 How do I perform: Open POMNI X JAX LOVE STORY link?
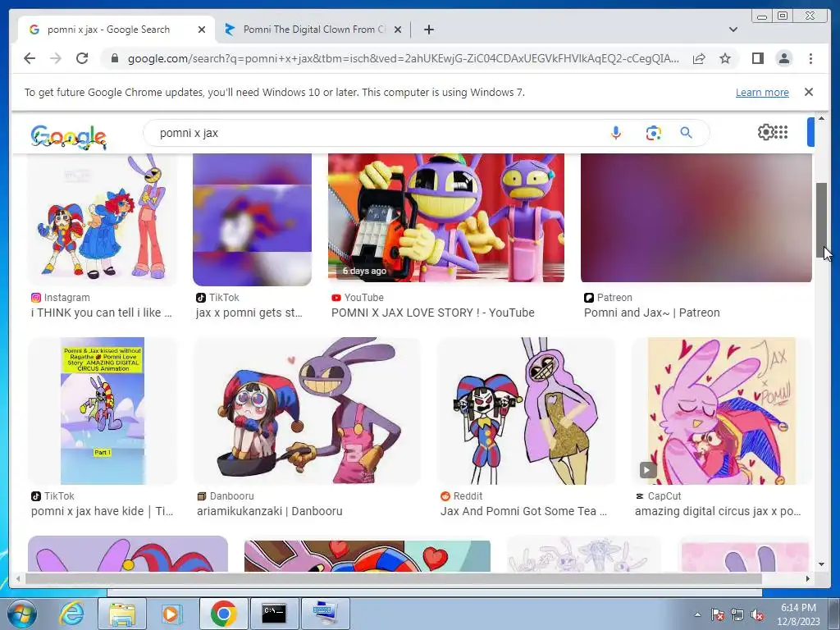point(433,313)
